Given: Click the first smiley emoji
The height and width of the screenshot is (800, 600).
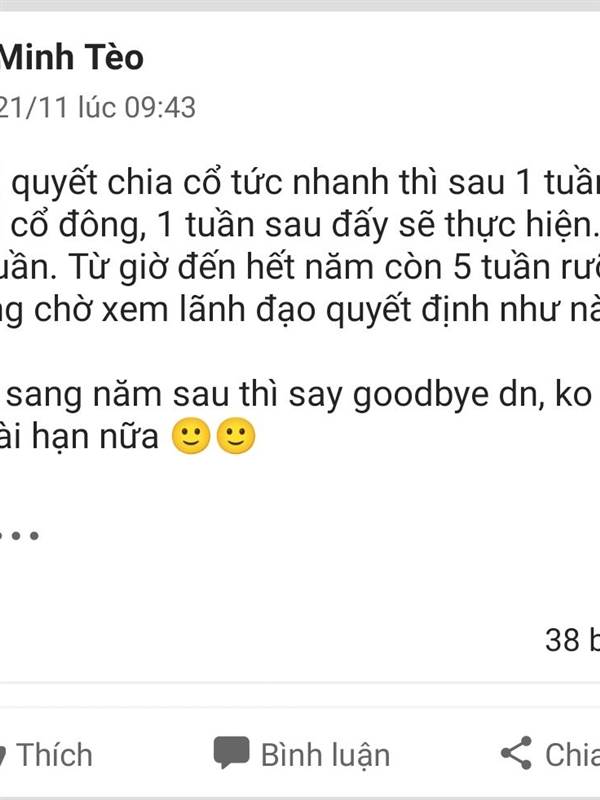Looking at the screenshot, I should tap(191, 436).
